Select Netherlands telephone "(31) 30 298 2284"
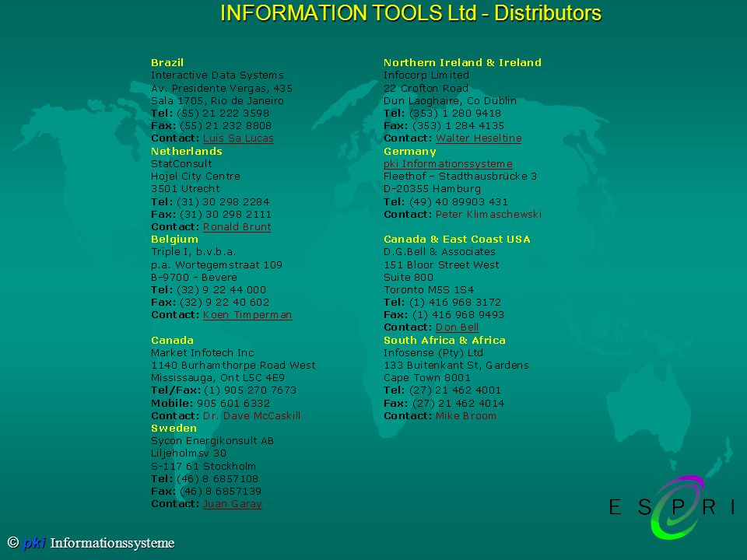747x560 pixels. click(x=223, y=202)
